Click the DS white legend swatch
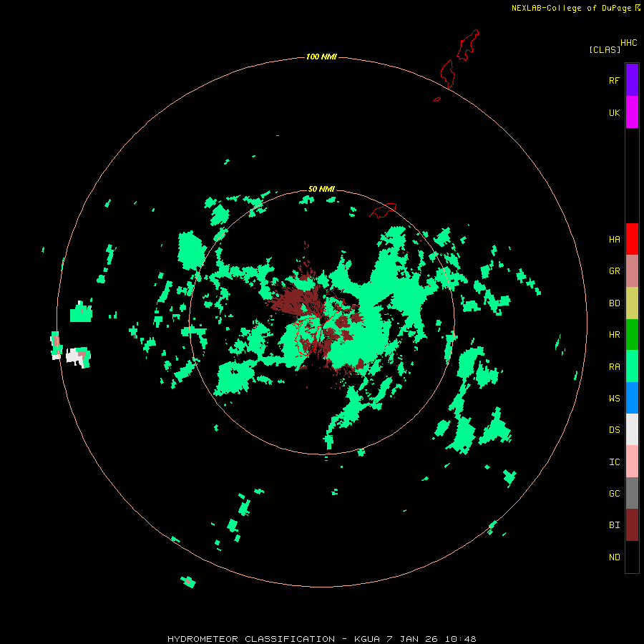The height and width of the screenshot is (644, 644). coord(632,429)
